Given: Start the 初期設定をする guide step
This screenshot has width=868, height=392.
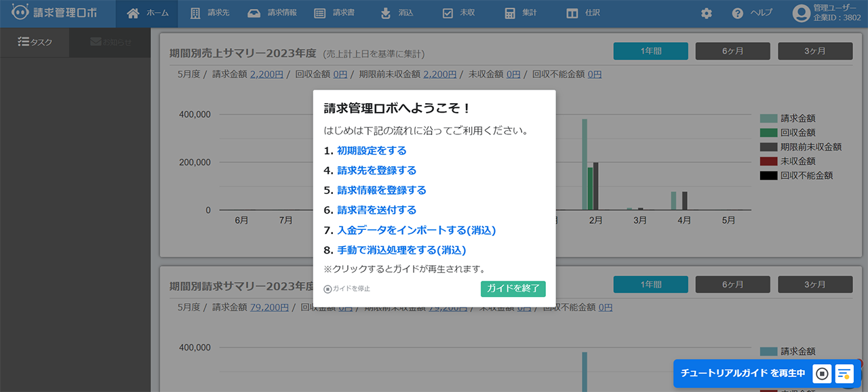Looking at the screenshot, I should [372, 151].
